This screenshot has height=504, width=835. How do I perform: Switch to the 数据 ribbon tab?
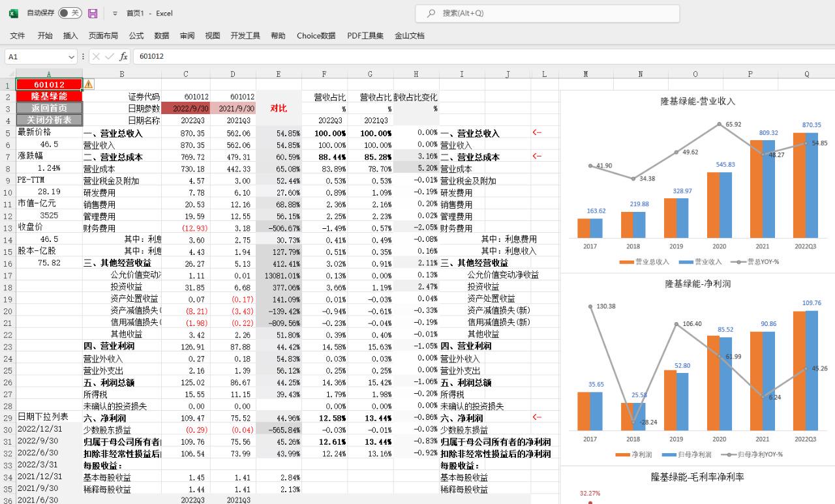pyautogui.click(x=162, y=36)
